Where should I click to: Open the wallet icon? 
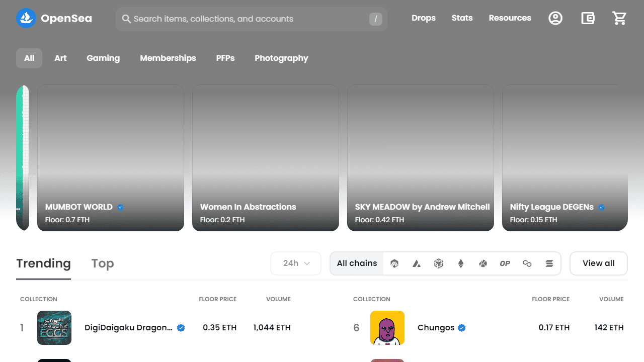point(588,19)
